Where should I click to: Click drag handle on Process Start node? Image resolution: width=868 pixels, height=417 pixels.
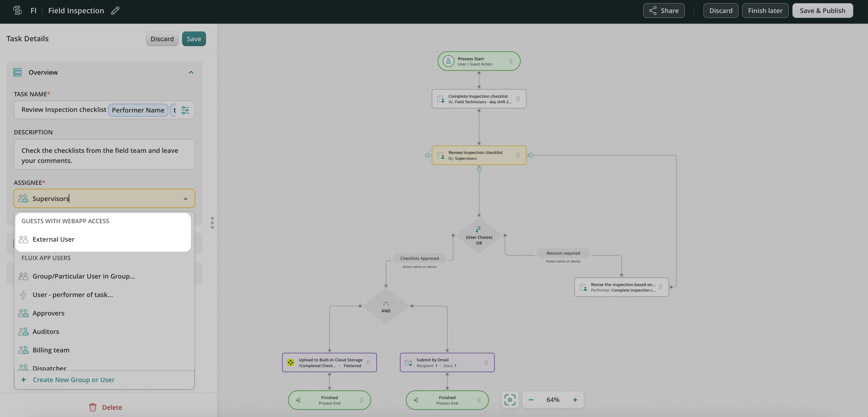(511, 61)
